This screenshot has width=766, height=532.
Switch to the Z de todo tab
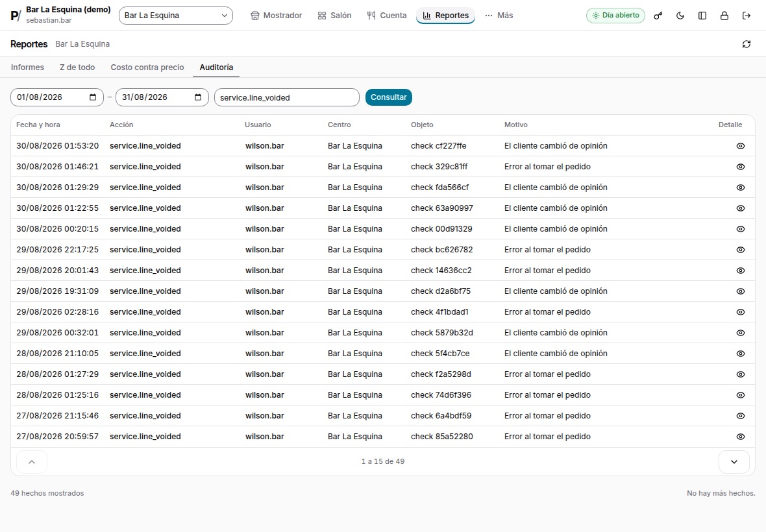pyautogui.click(x=77, y=67)
